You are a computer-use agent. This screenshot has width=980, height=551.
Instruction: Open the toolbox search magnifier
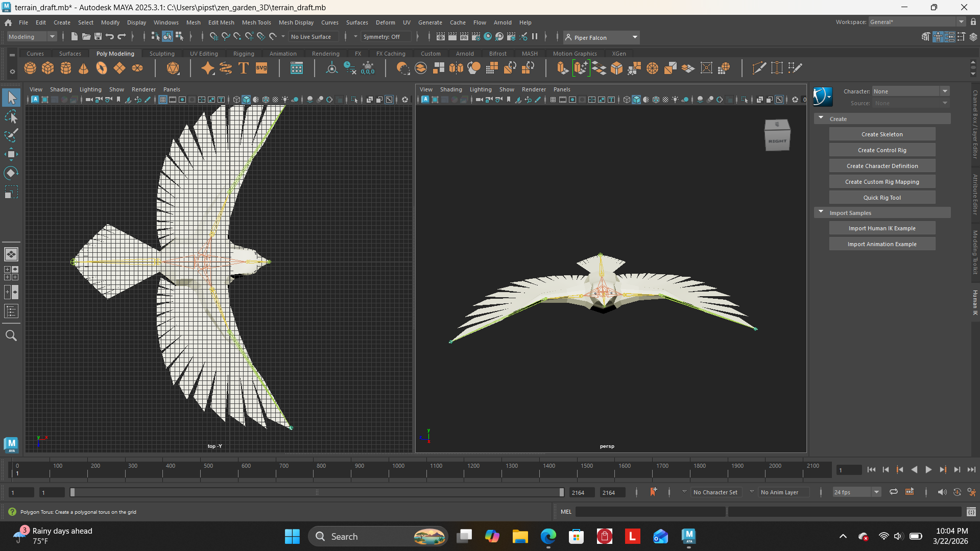pyautogui.click(x=11, y=336)
